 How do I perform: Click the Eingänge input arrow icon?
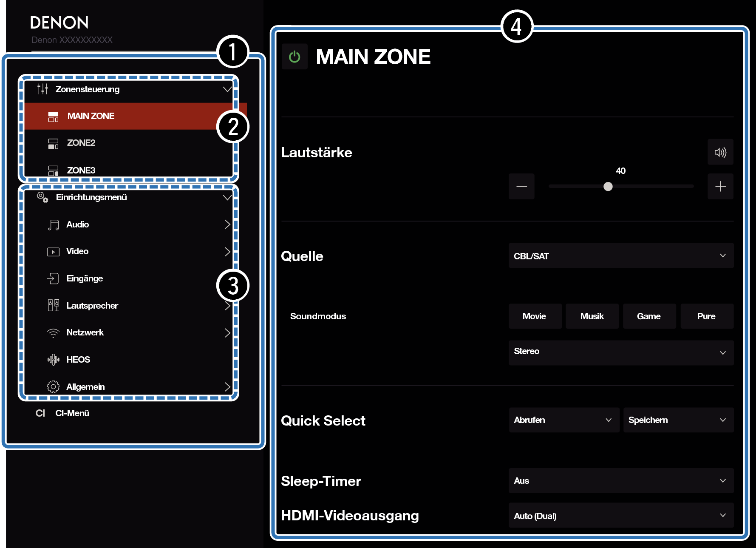tap(53, 278)
